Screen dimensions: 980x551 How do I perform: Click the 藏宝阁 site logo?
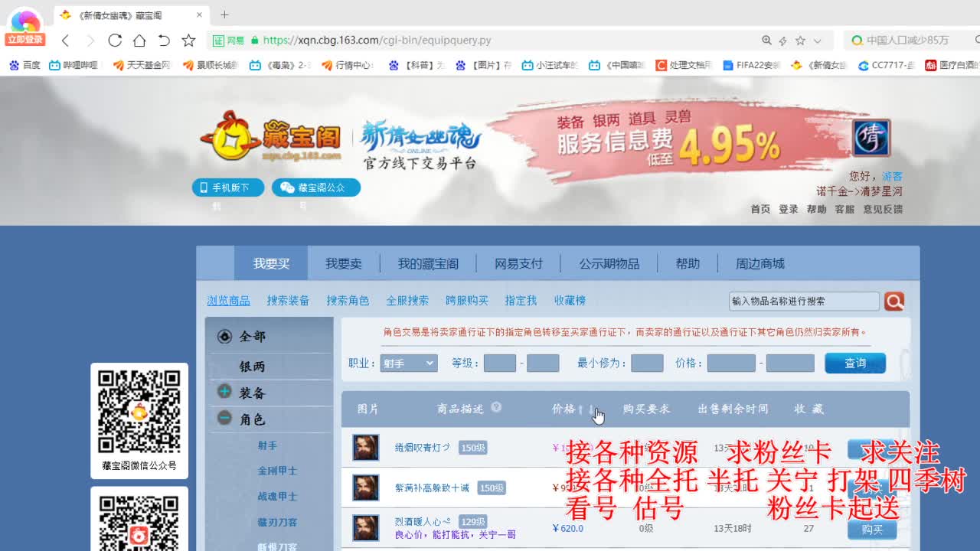(271, 138)
